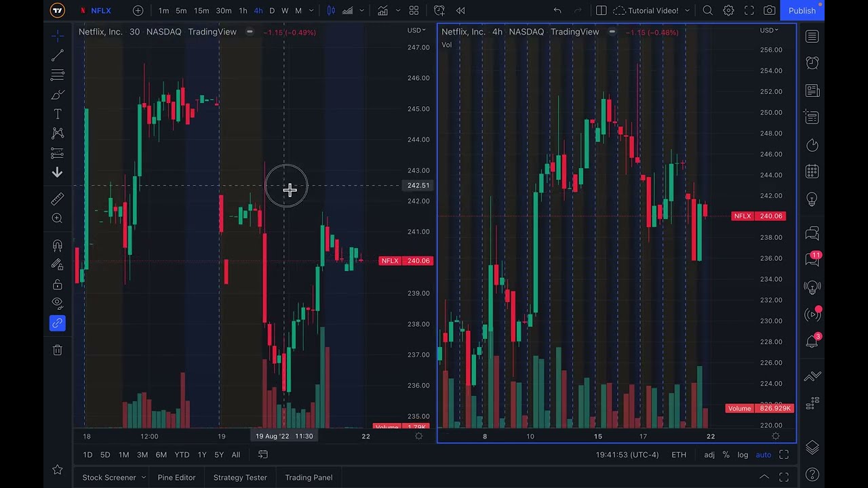Activate the zoom in tool

tap(58, 218)
